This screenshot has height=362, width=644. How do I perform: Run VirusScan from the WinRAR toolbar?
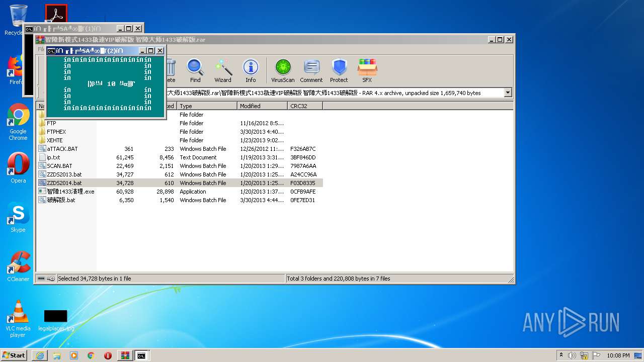(283, 70)
